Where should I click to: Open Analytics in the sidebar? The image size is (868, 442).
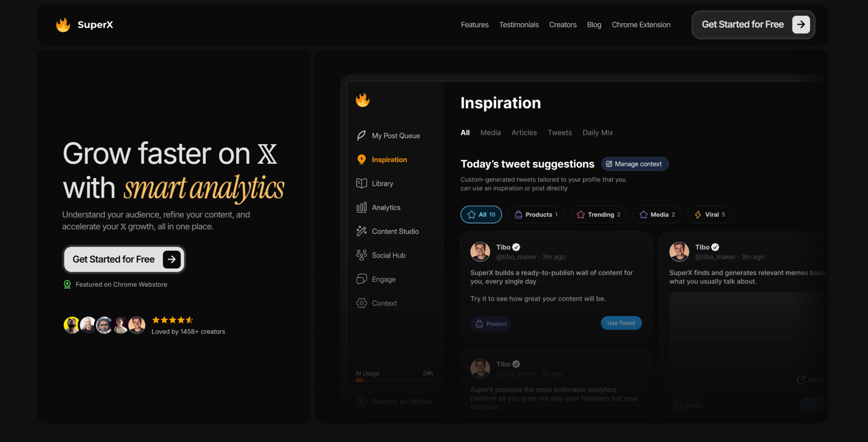click(x=378, y=207)
